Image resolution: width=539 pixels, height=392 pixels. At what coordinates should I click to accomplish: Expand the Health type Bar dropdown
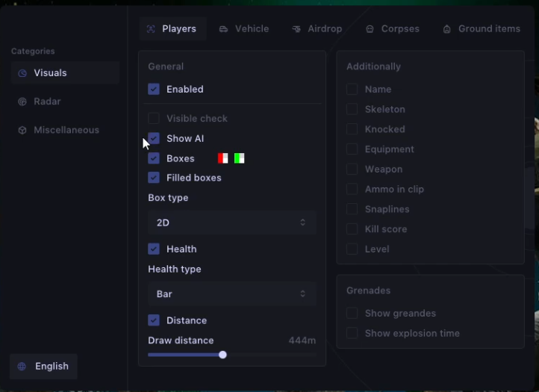tap(231, 294)
